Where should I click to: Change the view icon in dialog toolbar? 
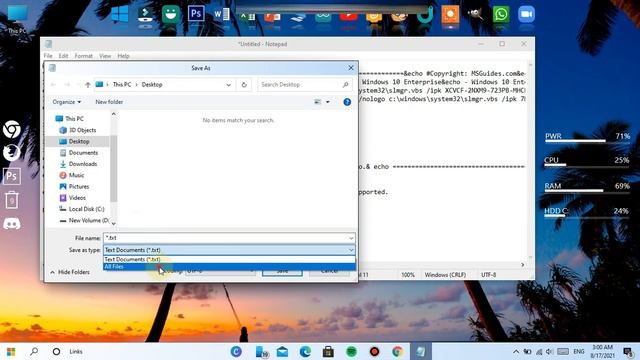point(318,102)
